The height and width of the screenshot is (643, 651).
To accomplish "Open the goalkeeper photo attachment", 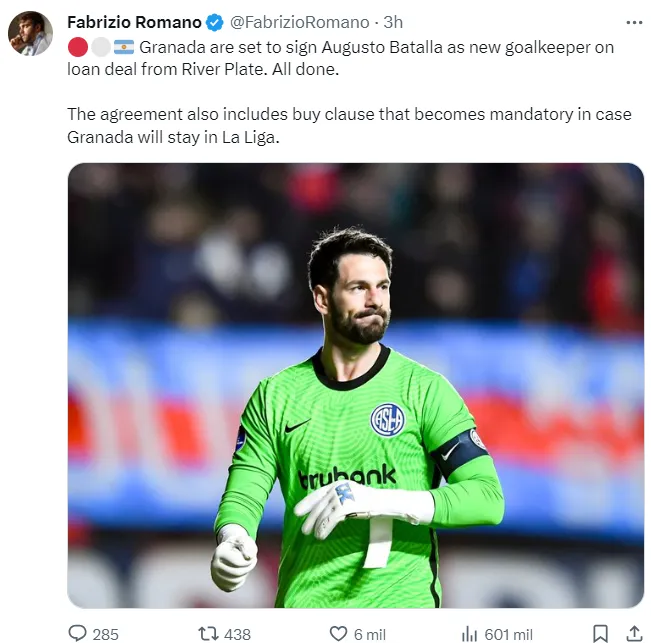I will tap(355, 386).
